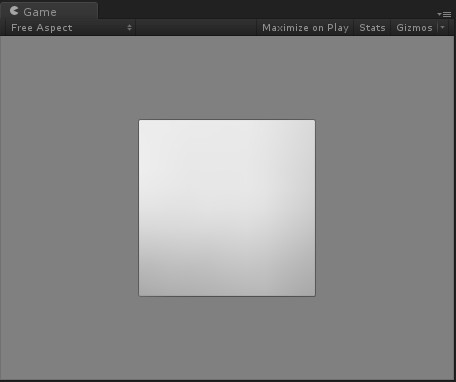Expand the Gizmos dropdown arrow
This screenshot has height=382, width=456.
443,28
